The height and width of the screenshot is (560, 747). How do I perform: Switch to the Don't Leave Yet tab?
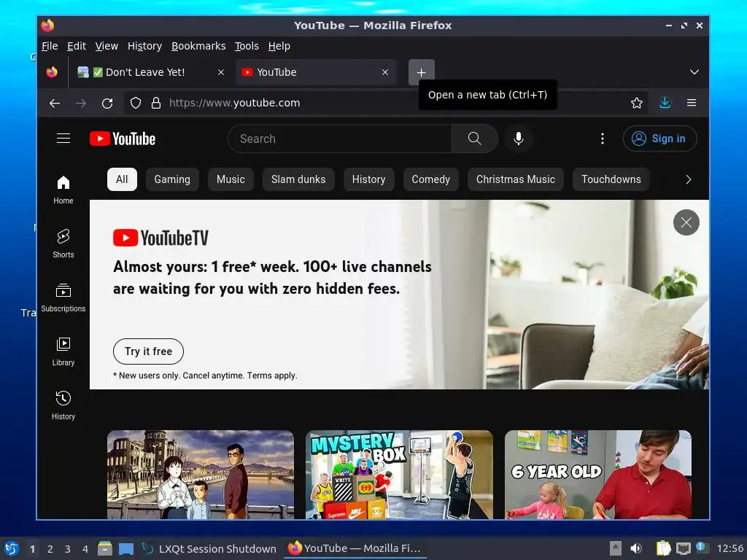145,72
